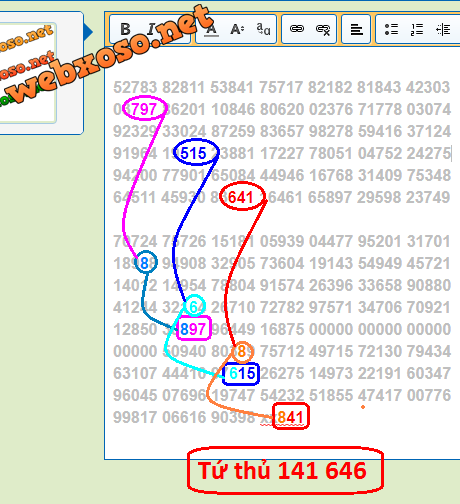Select the logo thumbnail in the left panel
This screenshot has width=460, height=504.
[27, 73]
